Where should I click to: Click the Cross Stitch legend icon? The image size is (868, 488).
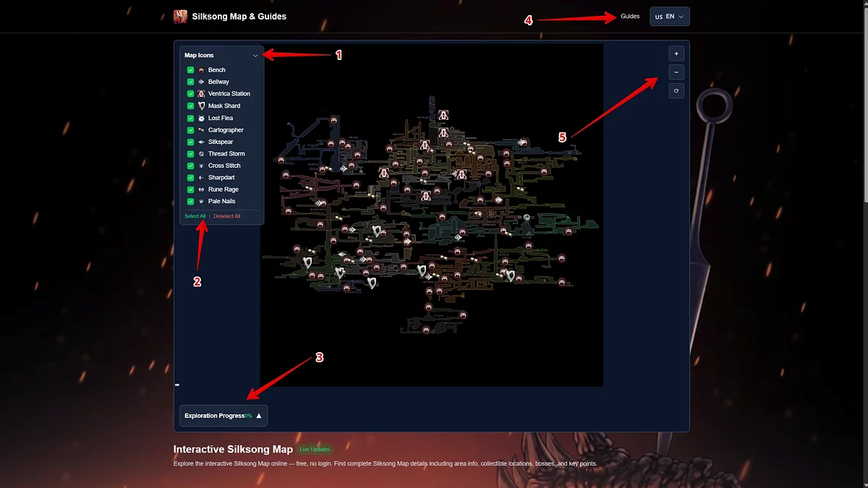201,166
